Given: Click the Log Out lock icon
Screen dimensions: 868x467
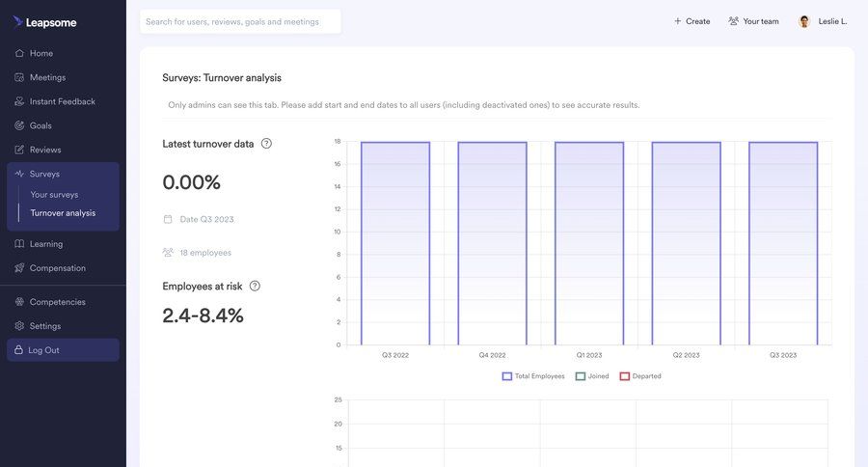Looking at the screenshot, I should 18,350.
